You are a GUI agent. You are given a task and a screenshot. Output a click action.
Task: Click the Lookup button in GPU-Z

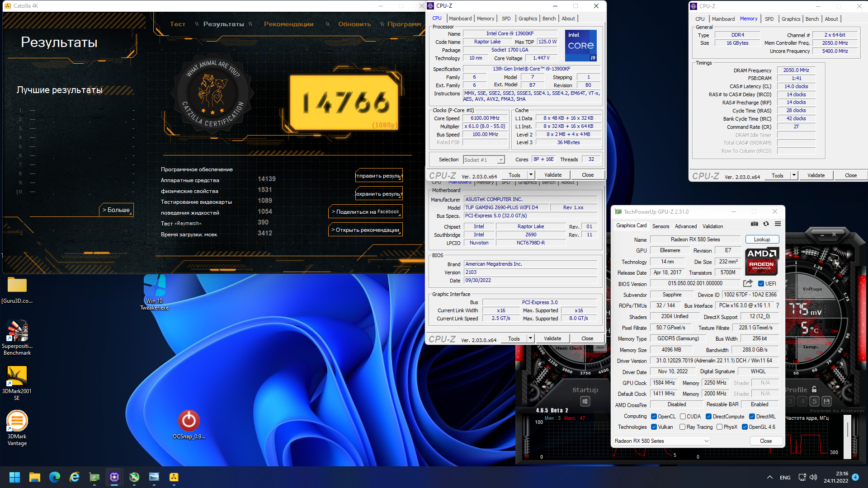(x=762, y=239)
